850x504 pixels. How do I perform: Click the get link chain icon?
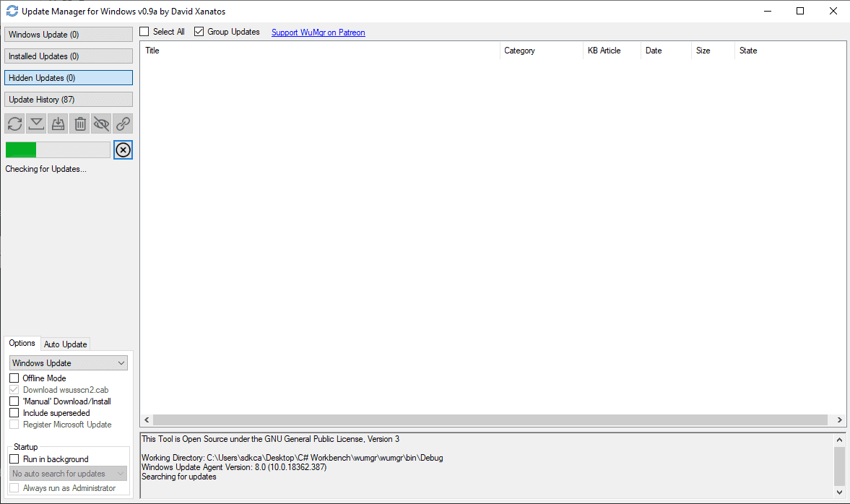(123, 123)
